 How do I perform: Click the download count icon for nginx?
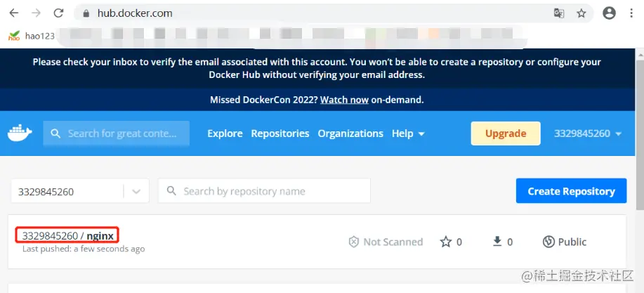(497, 242)
